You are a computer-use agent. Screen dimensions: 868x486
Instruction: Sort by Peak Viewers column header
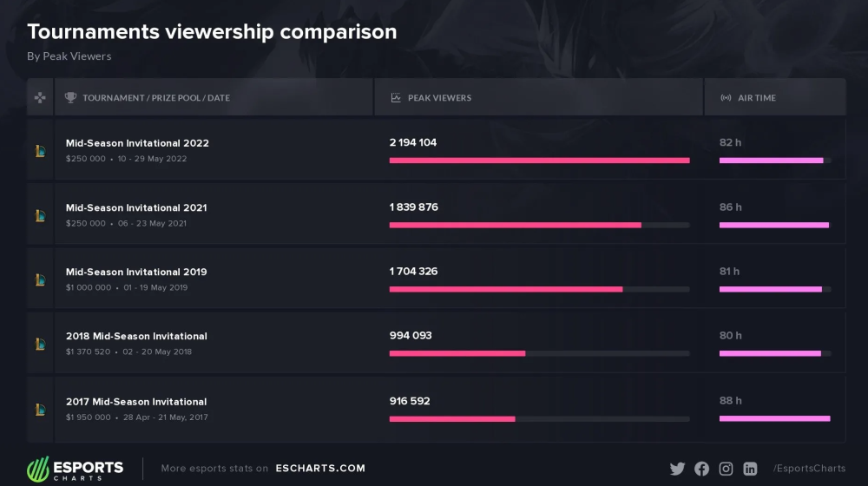pos(439,98)
